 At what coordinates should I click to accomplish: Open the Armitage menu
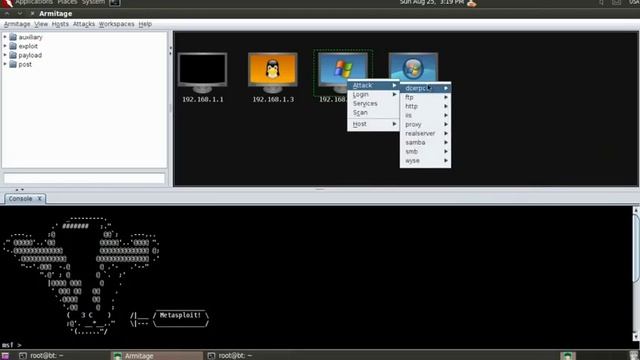click(x=17, y=24)
